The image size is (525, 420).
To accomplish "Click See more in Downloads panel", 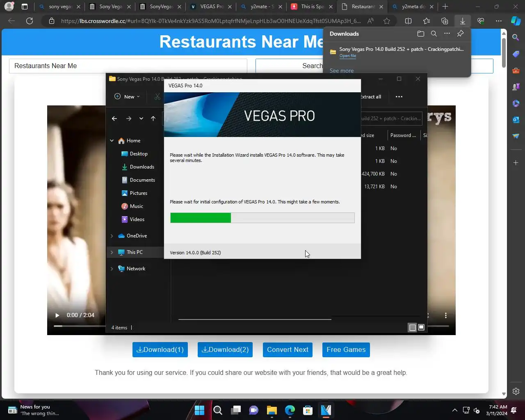I will click(x=342, y=71).
